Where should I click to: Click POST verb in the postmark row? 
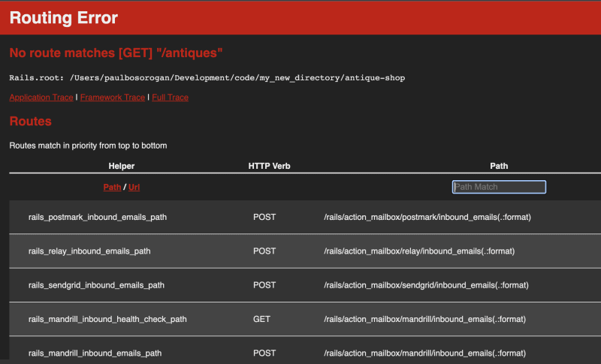tap(264, 217)
